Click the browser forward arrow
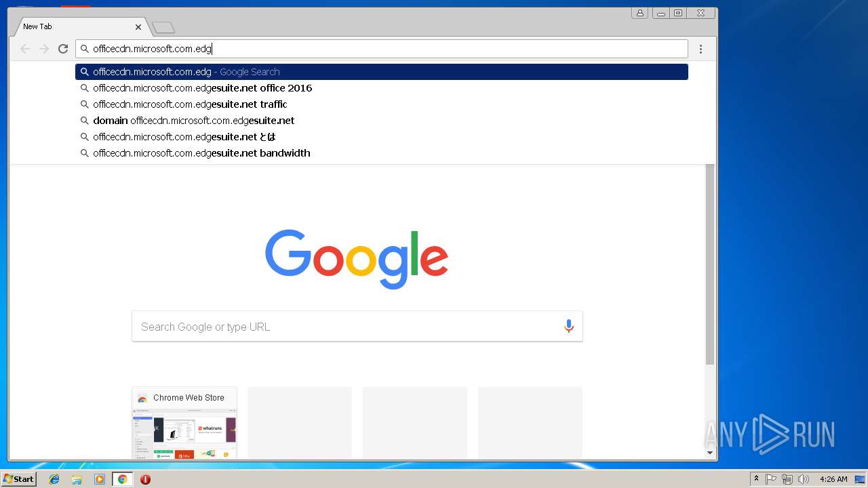Viewport: 868px width, 488px height. 44,49
